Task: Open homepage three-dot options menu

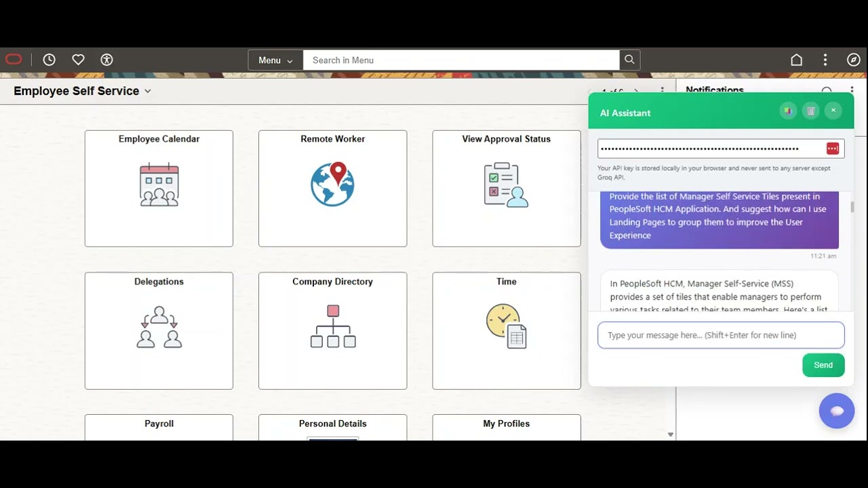Action: [x=663, y=91]
